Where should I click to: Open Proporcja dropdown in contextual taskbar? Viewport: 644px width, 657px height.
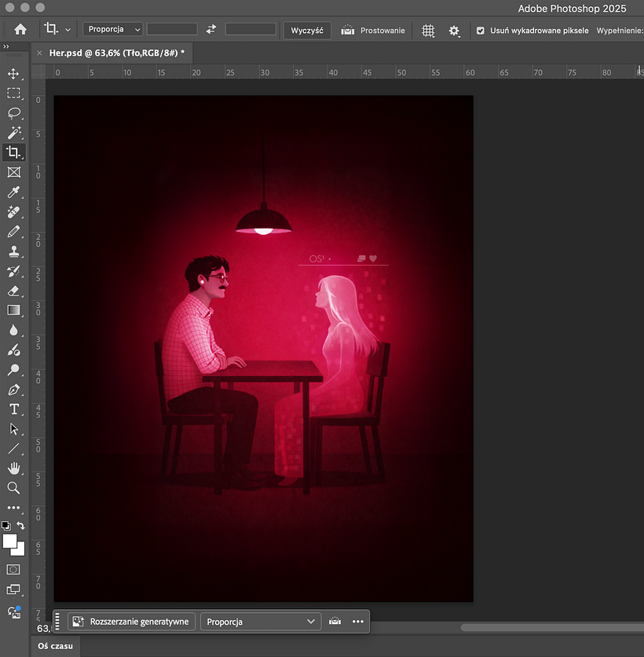click(261, 622)
